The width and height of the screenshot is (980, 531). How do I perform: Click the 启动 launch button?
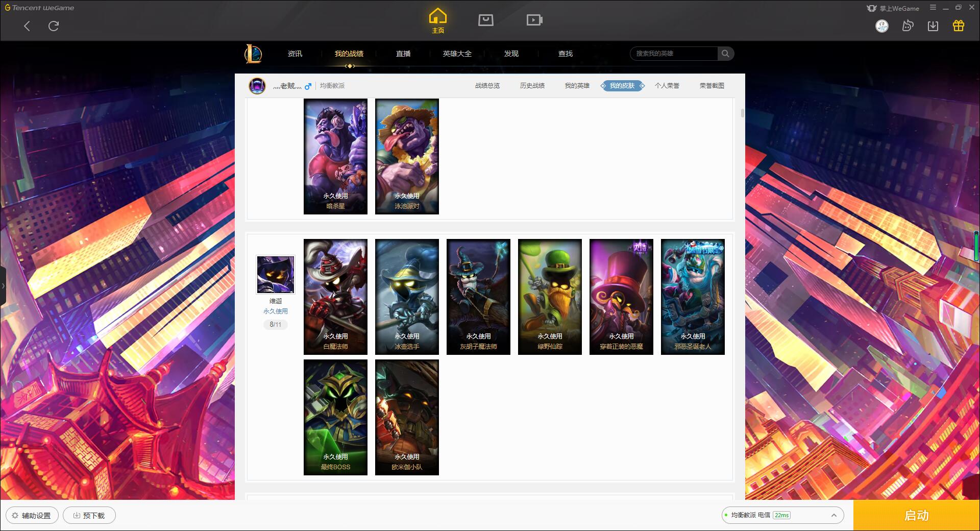916,515
